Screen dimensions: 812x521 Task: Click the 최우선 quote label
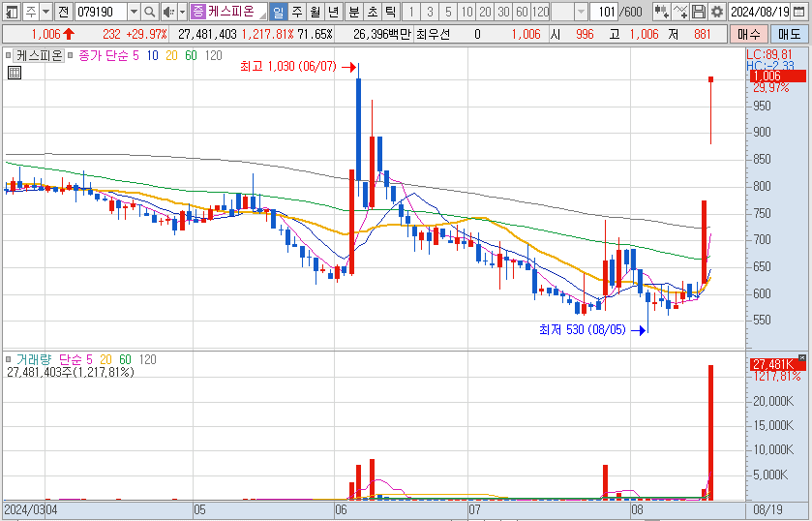(x=433, y=35)
